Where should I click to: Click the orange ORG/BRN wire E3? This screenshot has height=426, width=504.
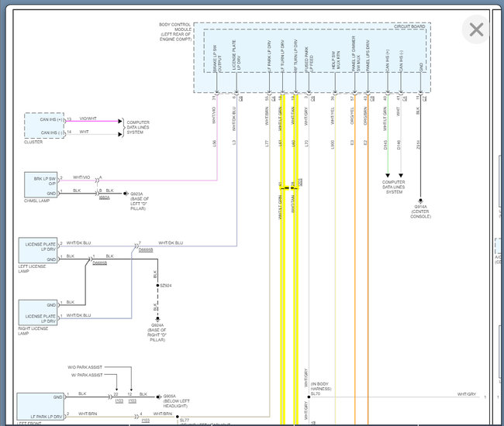[x=368, y=232]
